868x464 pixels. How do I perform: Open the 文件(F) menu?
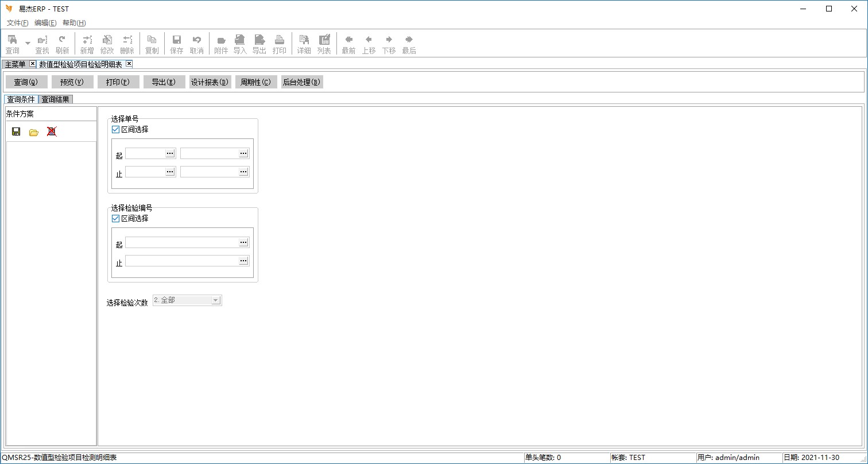click(17, 23)
